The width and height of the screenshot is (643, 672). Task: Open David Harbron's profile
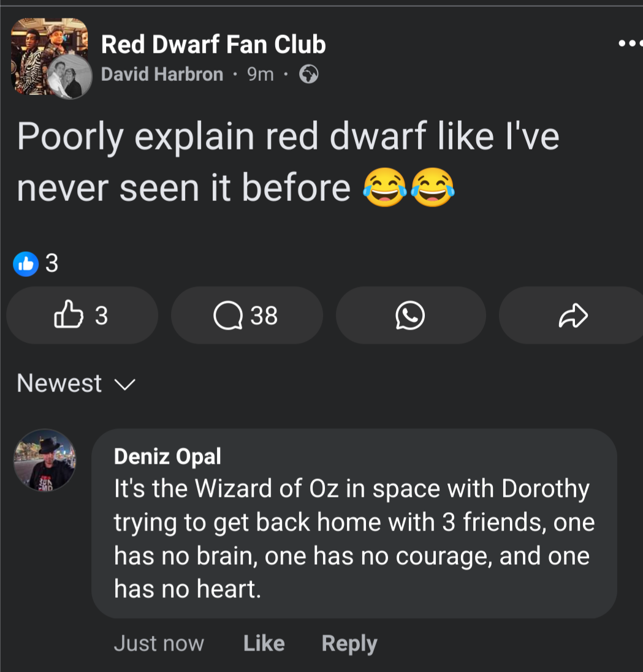(162, 75)
